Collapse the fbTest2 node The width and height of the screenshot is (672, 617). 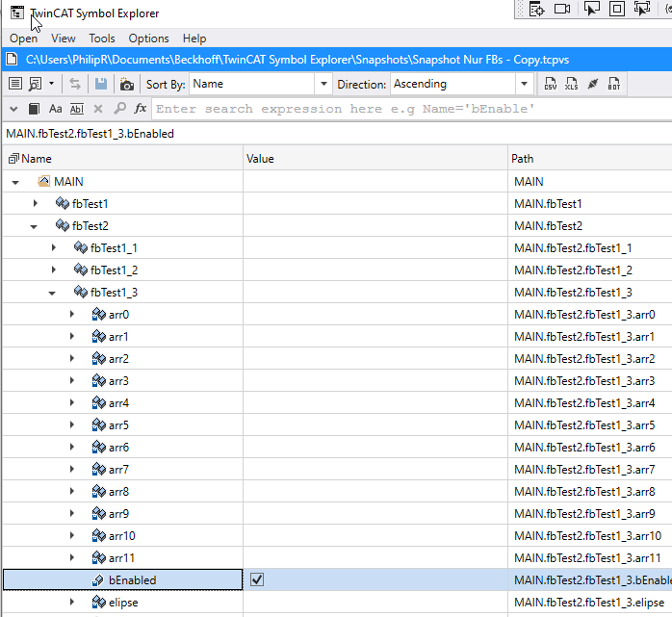[34, 226]
